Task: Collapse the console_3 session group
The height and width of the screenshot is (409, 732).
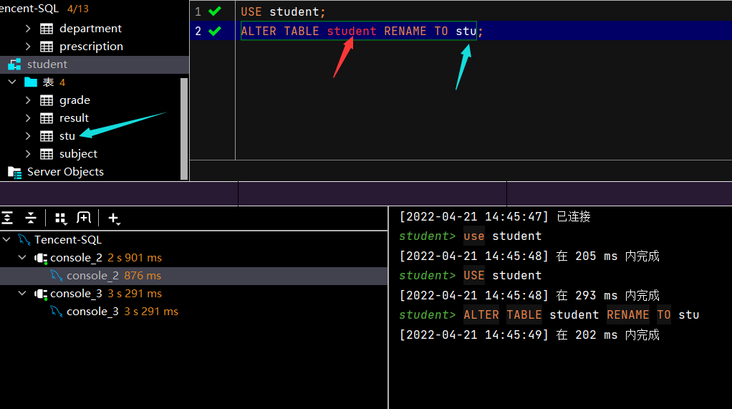Action: pos(22,293)
